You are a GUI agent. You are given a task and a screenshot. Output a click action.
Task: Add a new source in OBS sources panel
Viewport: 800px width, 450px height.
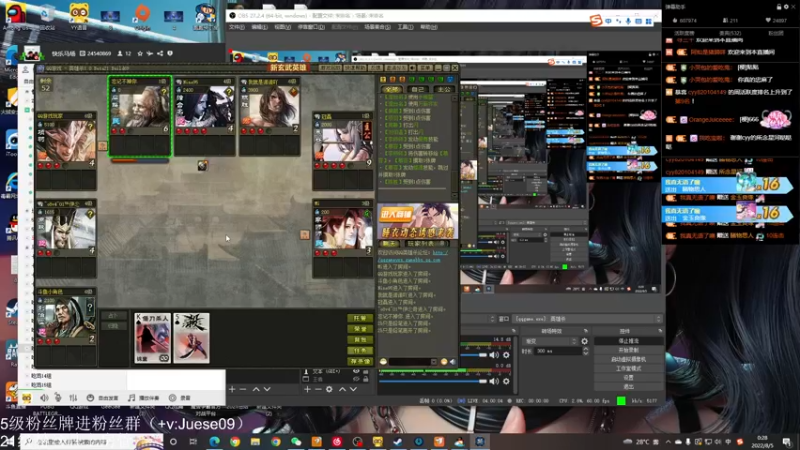pyautogui.click(x=307, y=389)
